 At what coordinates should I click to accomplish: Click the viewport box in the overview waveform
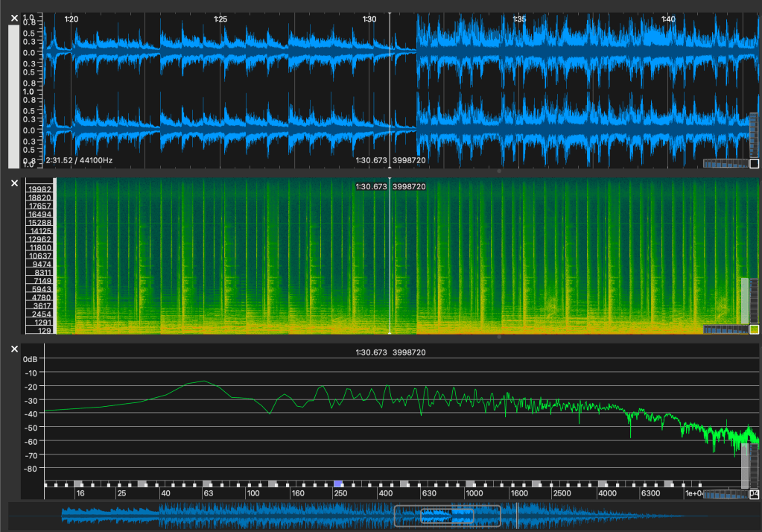[x=447, y=515]
